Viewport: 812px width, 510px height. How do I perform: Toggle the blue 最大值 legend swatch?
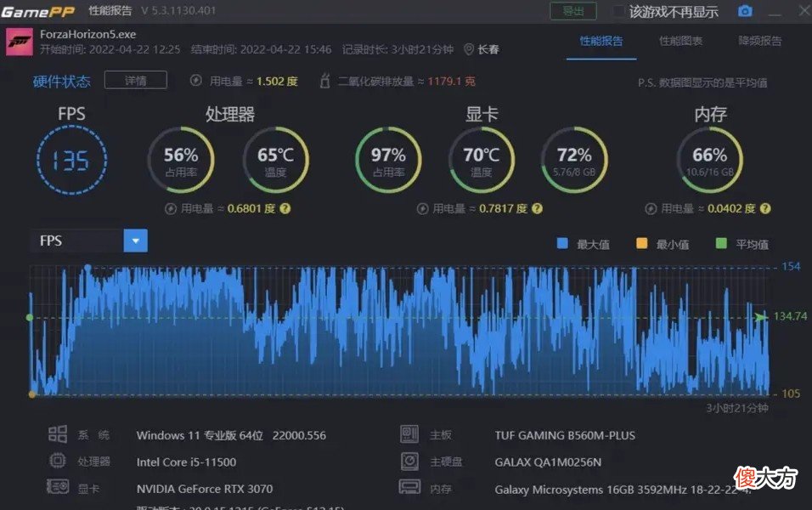pos(562,243)
